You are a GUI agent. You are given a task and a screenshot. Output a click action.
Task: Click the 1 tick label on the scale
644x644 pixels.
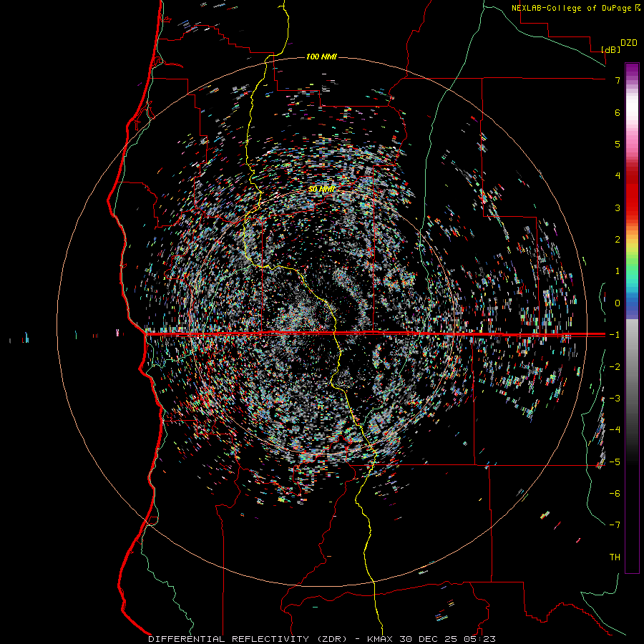618,270
